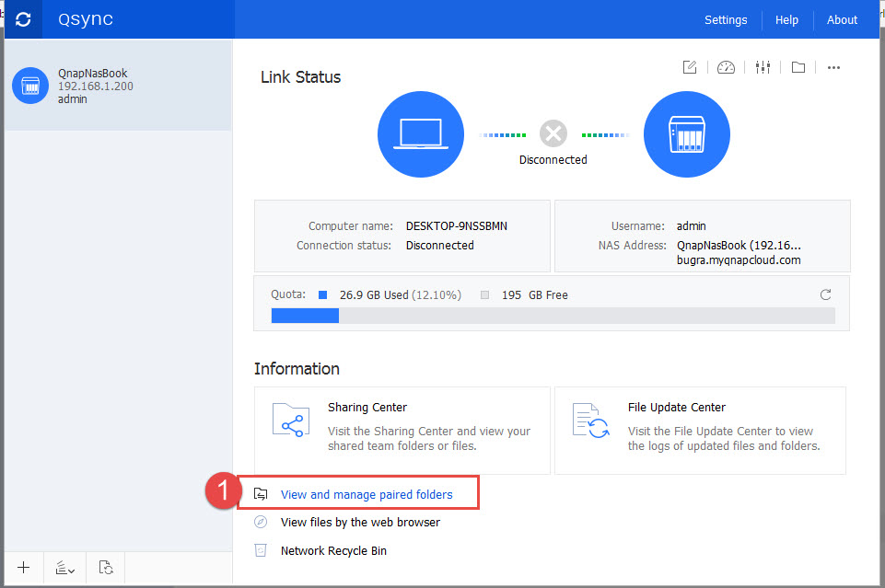This screenshot has height=588, width=885.
Task: Open the speed gauge icon
Action: tap(726, 68)
